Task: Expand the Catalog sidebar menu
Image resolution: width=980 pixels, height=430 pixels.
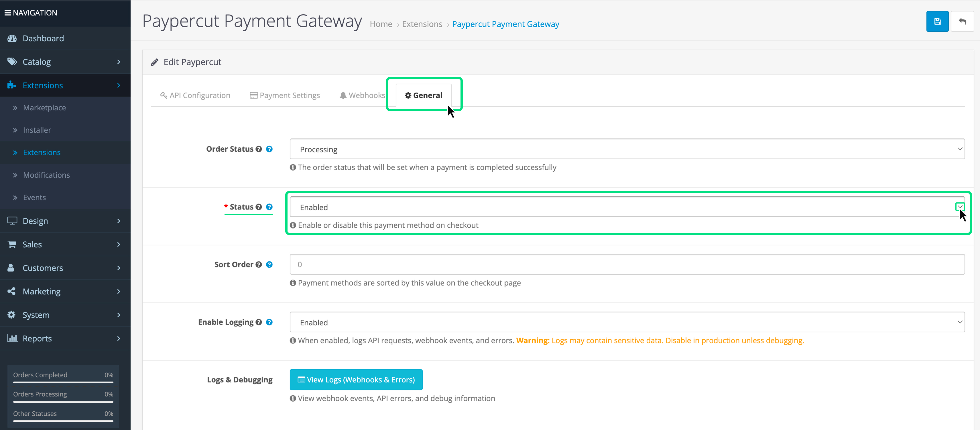Action: [65, 62]
